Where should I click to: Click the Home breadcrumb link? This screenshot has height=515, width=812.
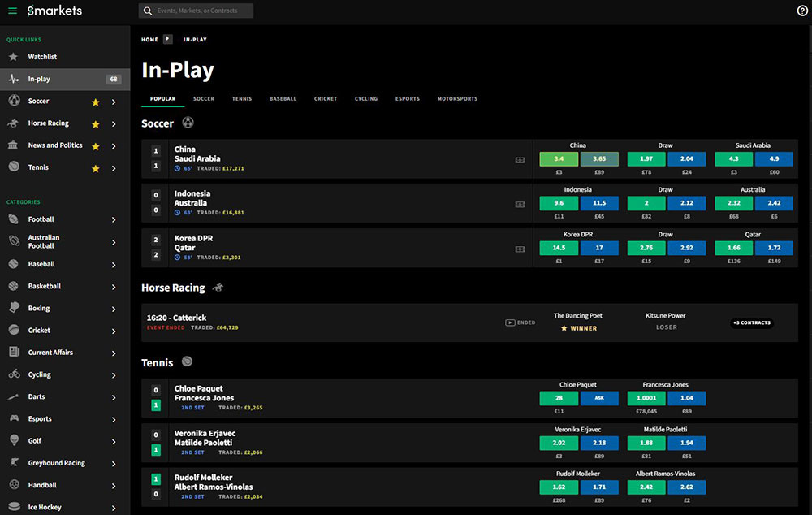[x=149, y=39]
